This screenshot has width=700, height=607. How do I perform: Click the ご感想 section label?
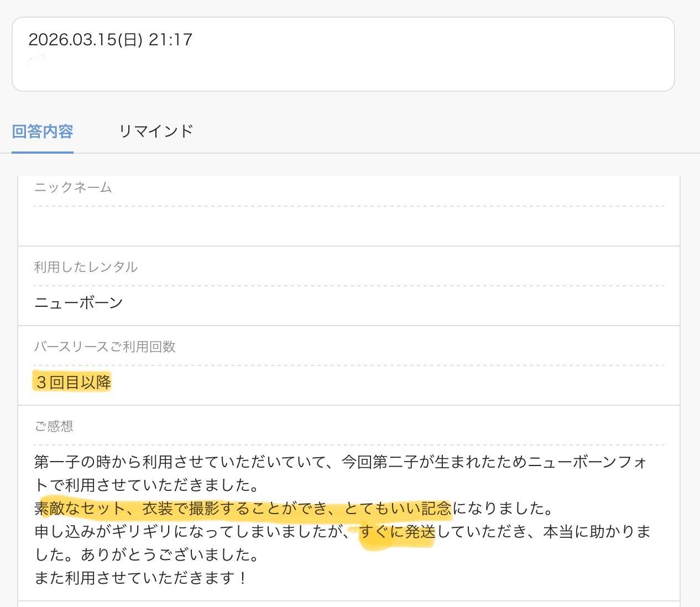tap(54, 426)
